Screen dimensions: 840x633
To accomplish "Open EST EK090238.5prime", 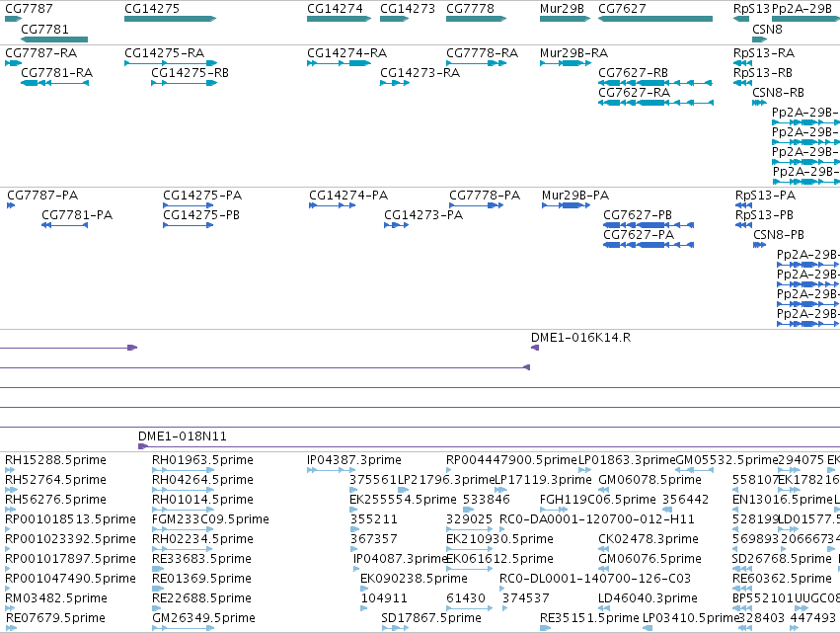I will 364,589.
